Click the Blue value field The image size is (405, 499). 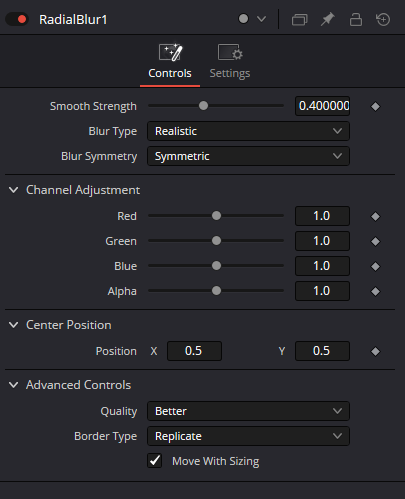[x=322, y=266]
